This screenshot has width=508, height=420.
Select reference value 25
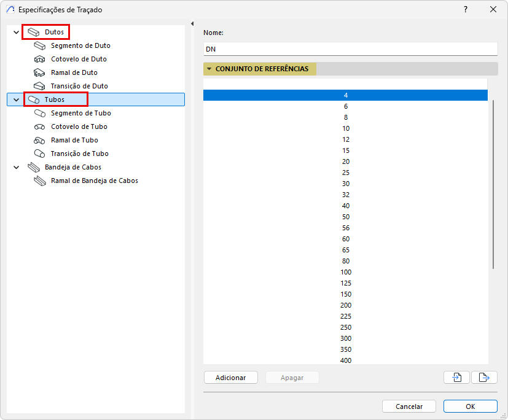pos(345,173)
